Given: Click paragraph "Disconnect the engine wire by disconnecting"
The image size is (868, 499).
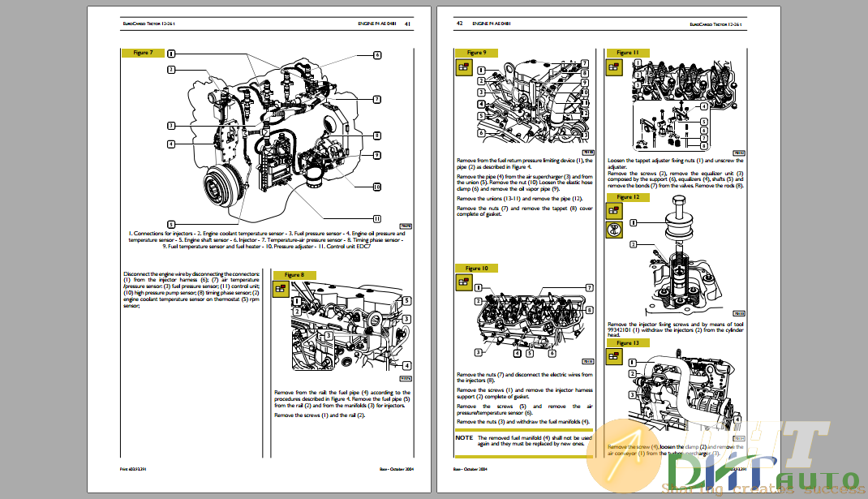Looking at the screenshot, I should [x=191, y=290].
